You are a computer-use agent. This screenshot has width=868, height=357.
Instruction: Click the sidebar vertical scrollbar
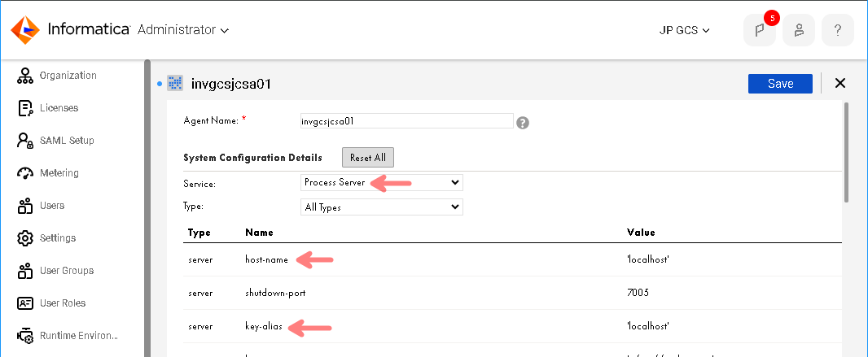147,208
